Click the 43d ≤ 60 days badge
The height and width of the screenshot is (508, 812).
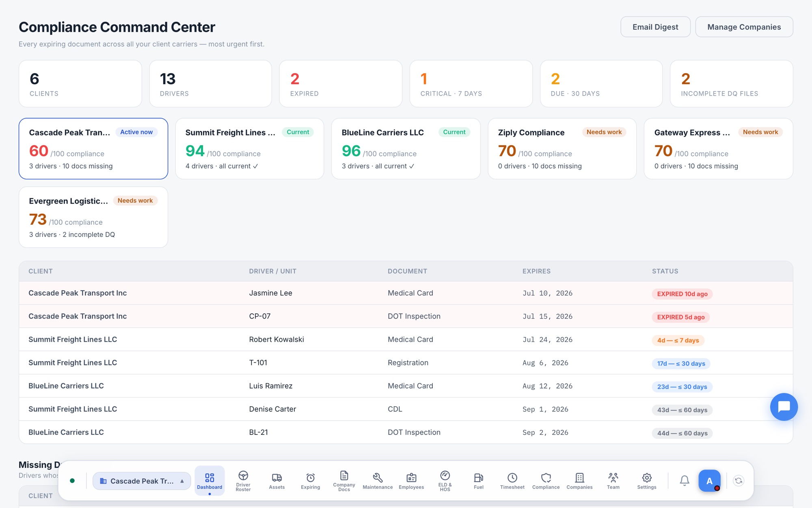pos(682,410)
